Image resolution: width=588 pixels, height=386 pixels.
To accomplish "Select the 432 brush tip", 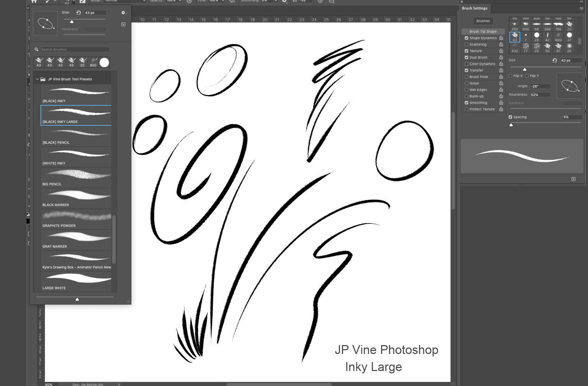I will (x=515, y=48).
